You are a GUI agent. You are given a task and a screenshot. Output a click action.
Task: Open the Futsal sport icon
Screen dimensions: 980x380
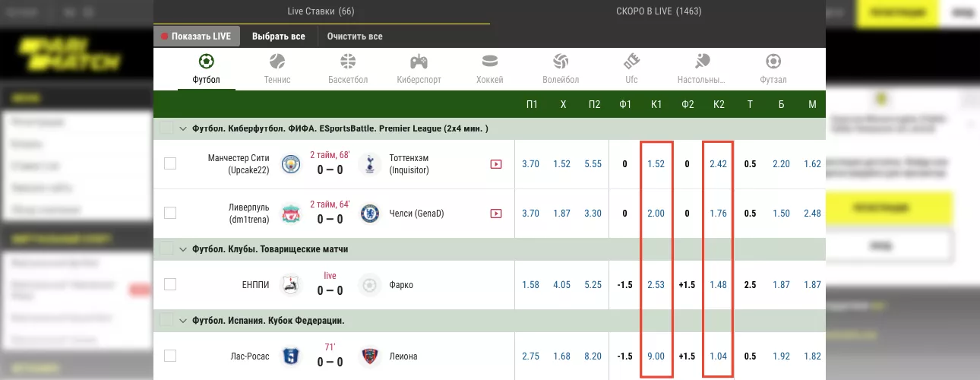773,62
